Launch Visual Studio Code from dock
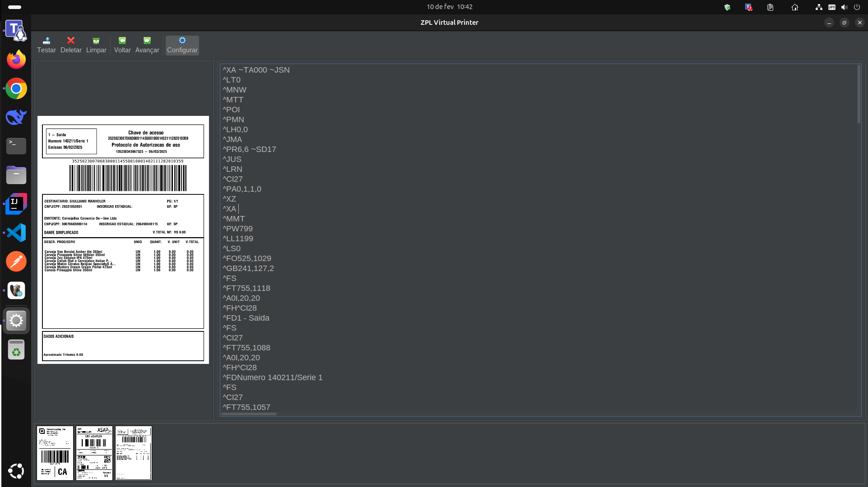The image size is (868, 487). click(x=16, y=233)
